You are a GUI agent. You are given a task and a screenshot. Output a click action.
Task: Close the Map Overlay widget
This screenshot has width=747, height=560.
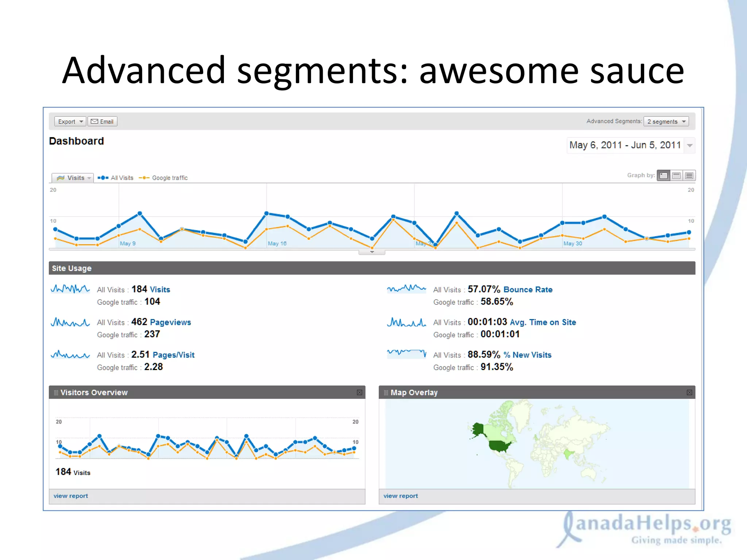(689, 393)
